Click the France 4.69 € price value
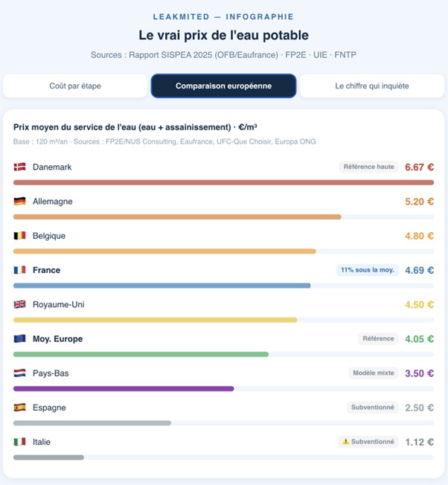Viewport: 448px width, 485px height. point(419,270)
